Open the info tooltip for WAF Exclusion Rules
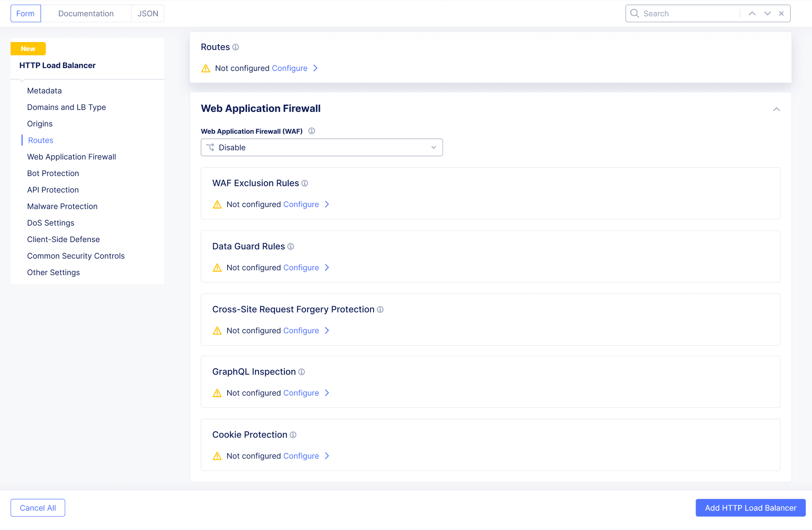The image size is (812, 530). 304,183
